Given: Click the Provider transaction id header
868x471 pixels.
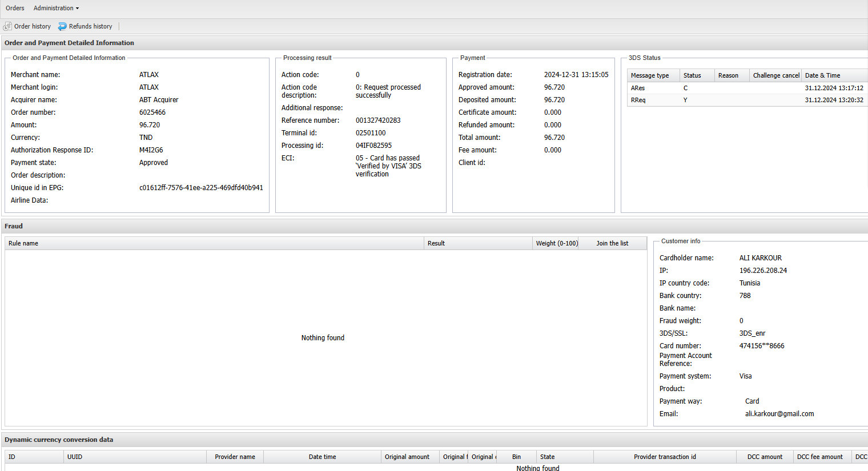Looking at the screenshot, I should (x=665, y=457).
